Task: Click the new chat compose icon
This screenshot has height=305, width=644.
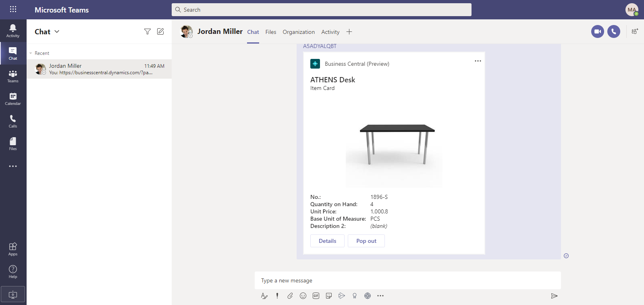Action: tap(160, 31)
